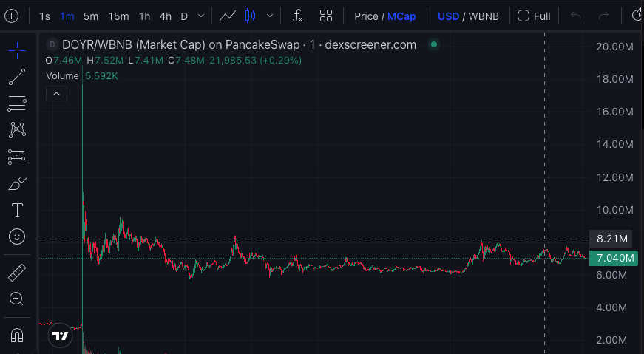Click the Volume indicator label
644x354 pixels.
point(62,76)
